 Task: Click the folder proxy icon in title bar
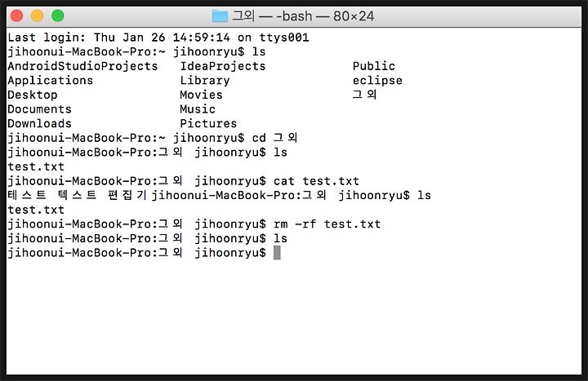coord(220,16)
